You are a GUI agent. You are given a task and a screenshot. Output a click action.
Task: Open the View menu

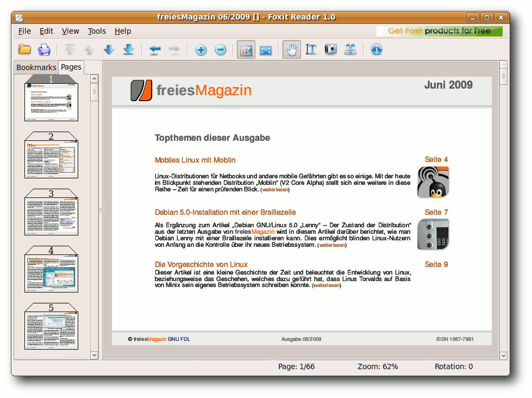[70, 31]
